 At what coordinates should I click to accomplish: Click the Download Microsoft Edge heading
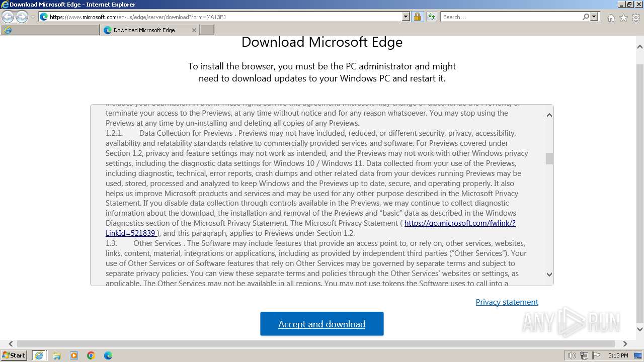[x=322, y=42]
